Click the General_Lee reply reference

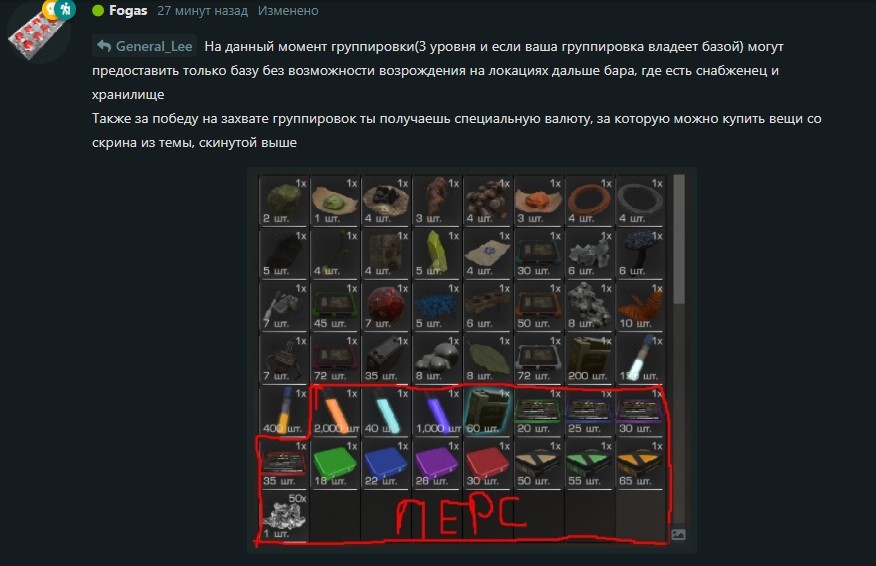(145, 46)
